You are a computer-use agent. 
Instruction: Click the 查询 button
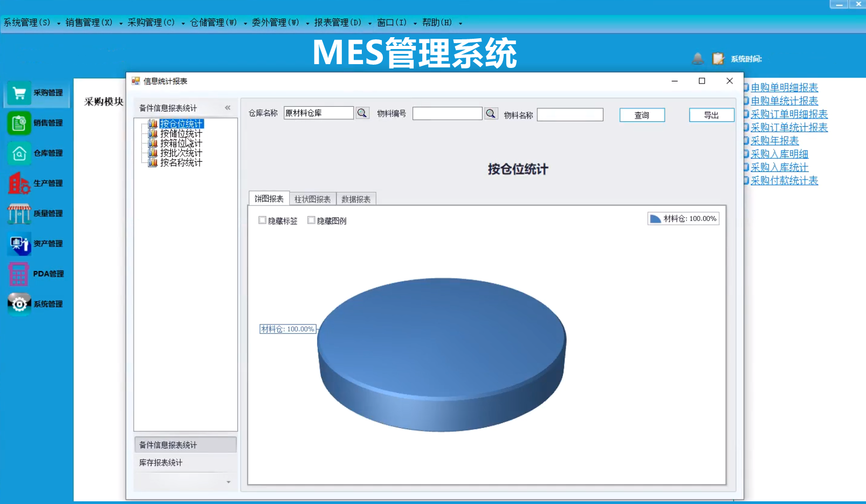(x=642, y=115)
